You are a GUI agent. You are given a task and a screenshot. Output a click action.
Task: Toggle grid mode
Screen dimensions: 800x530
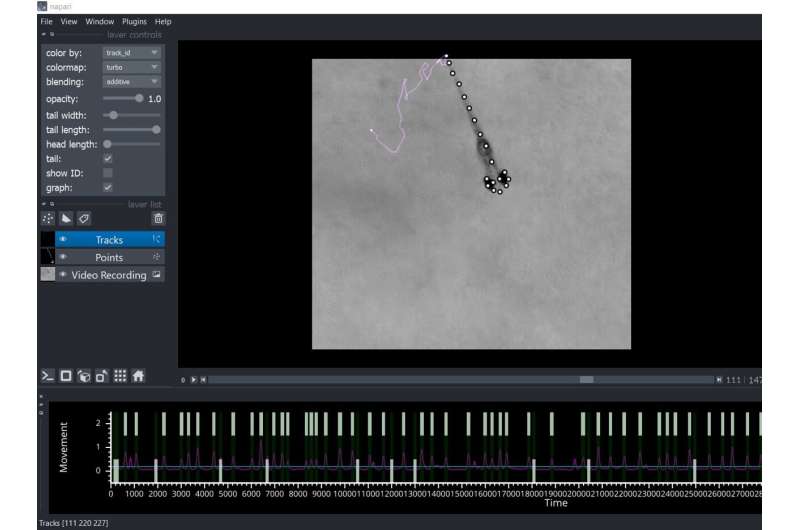(120, 376)
